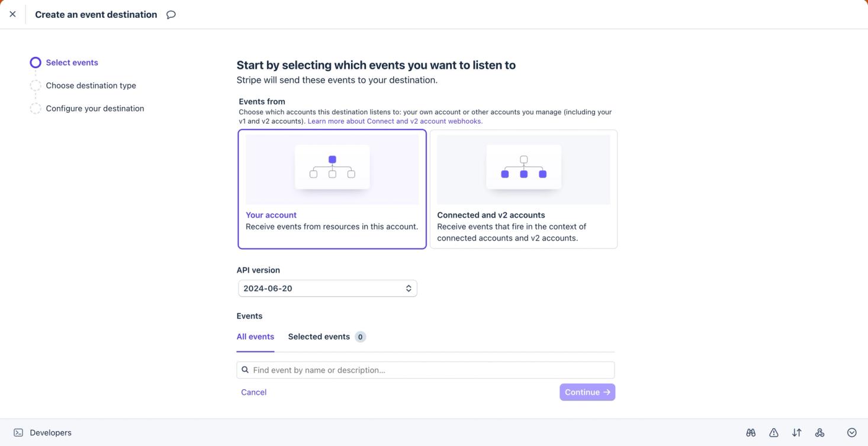The height and width of the screenshot is (446, 868).
Task: Focus the Find event search field
Action: pyautogui.click(x=432, y=370)
